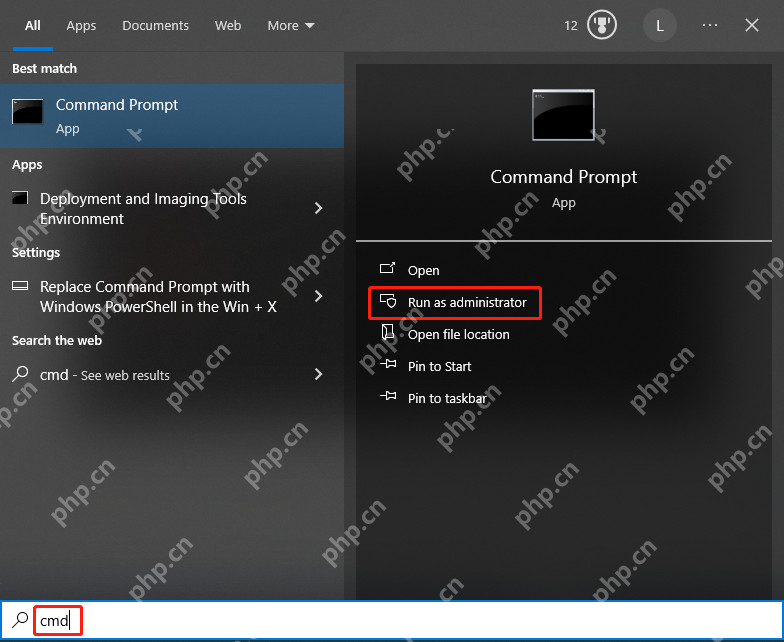This screenshot has width=784, height=642.
Task: Expand the cmd web results arrow
Action: 318,374
